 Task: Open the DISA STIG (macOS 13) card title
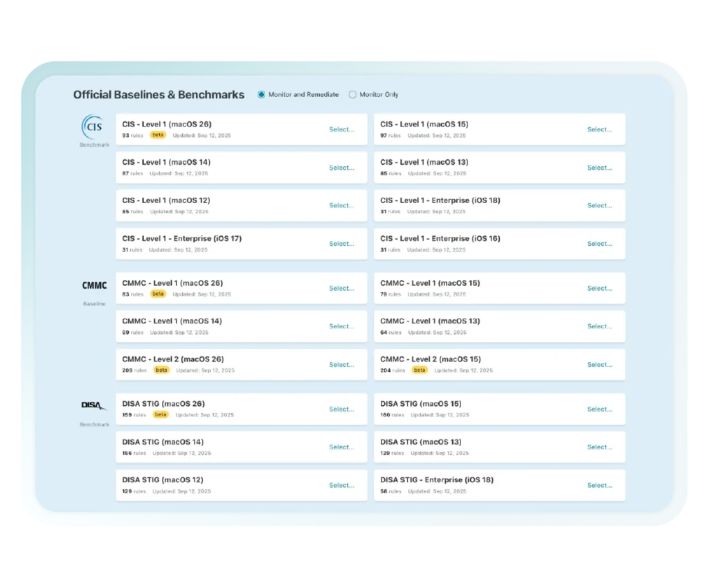pyautogui.click(x=420, y=442)
